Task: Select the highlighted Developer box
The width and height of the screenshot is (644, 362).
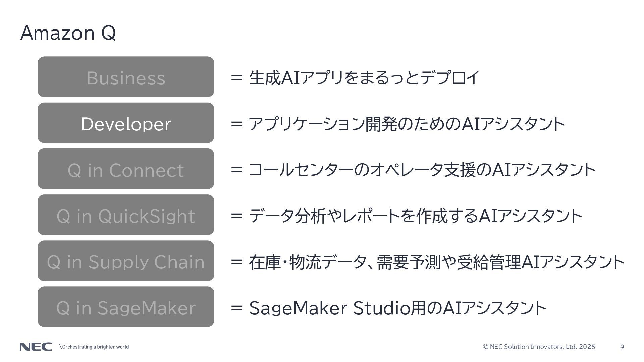Action: tap(126, 123)
